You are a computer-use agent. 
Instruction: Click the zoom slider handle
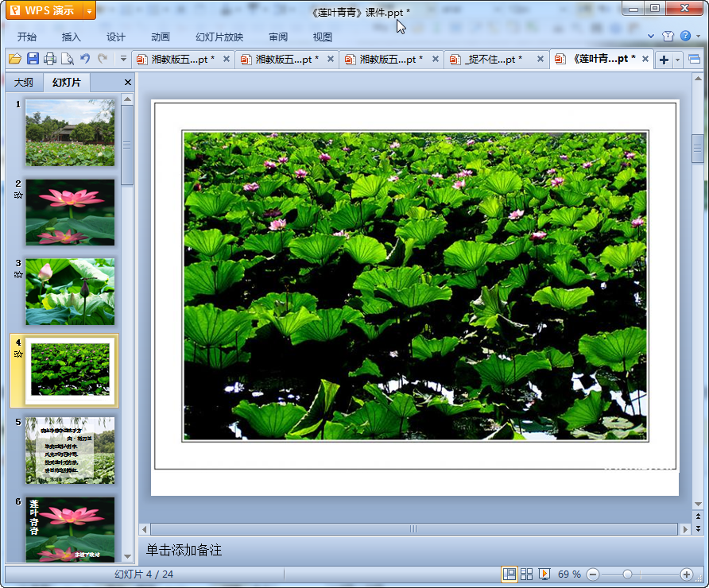tap(627, 574)
